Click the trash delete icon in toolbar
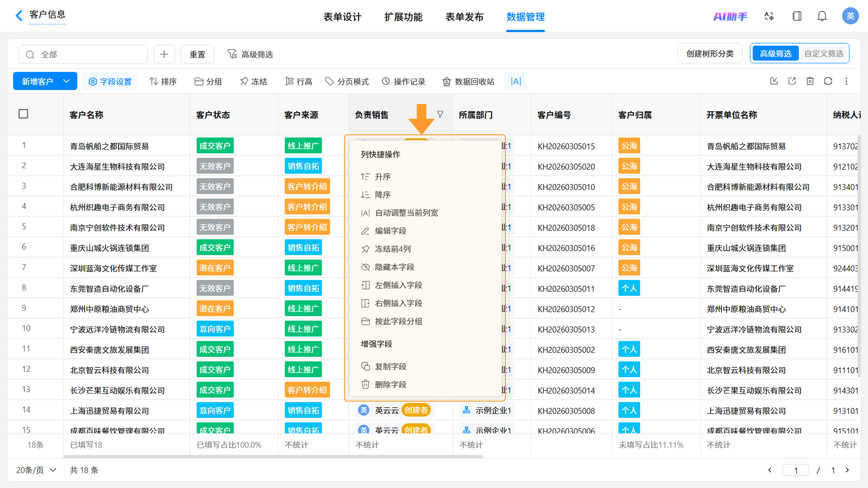Image resolution: width=868 pixels, height=488 pixels. click(810, 81)
